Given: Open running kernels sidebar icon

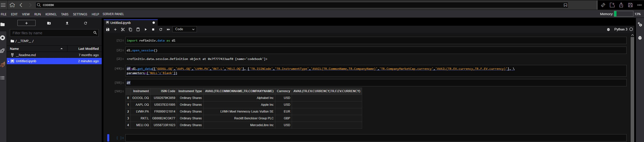Looking at the screenshot, I should pos(3,38).
